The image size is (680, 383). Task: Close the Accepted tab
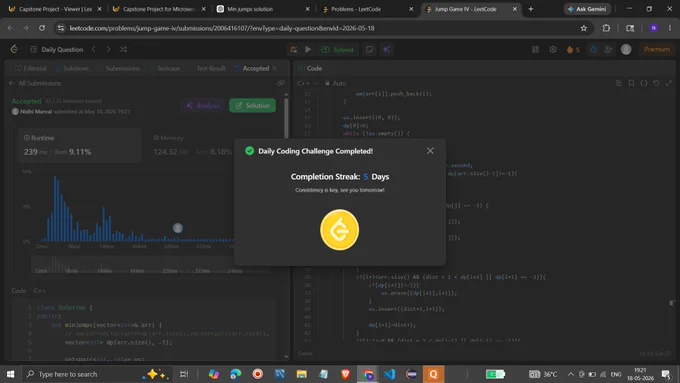click(275, 69)
